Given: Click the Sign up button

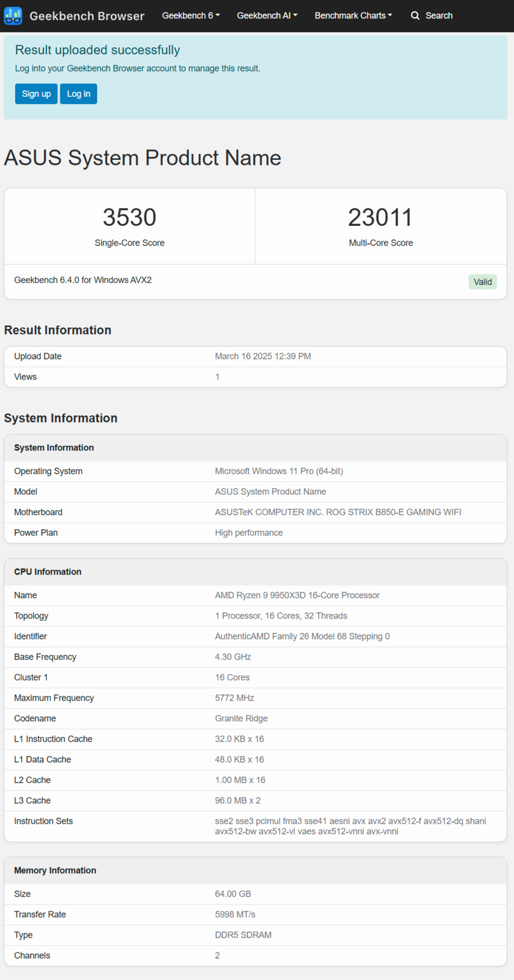Looking at the screenshot, I should tap(36, 94).
